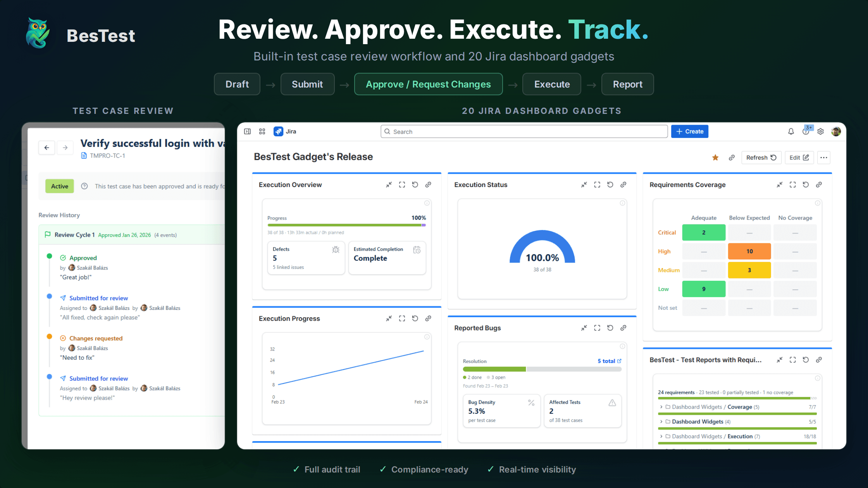Expand the Dashboard Widgets (4) requirement group

coord(661,421)
